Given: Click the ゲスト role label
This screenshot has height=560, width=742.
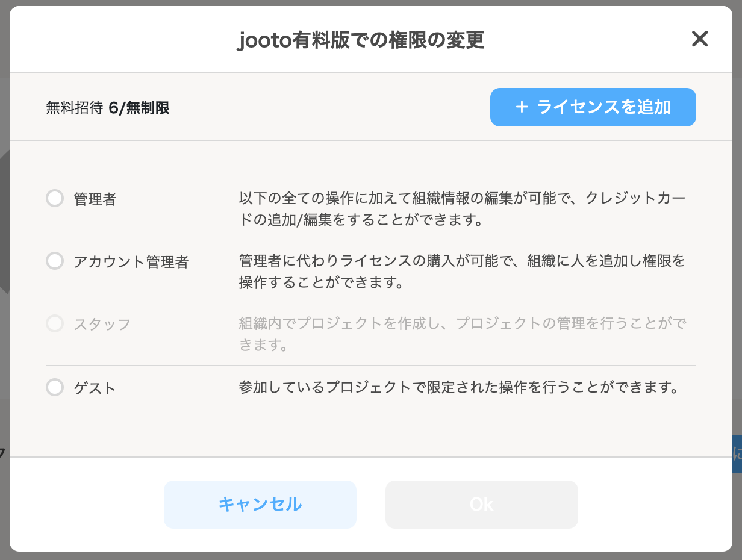Looking at the screenshot, I should (x=95, y=388).
